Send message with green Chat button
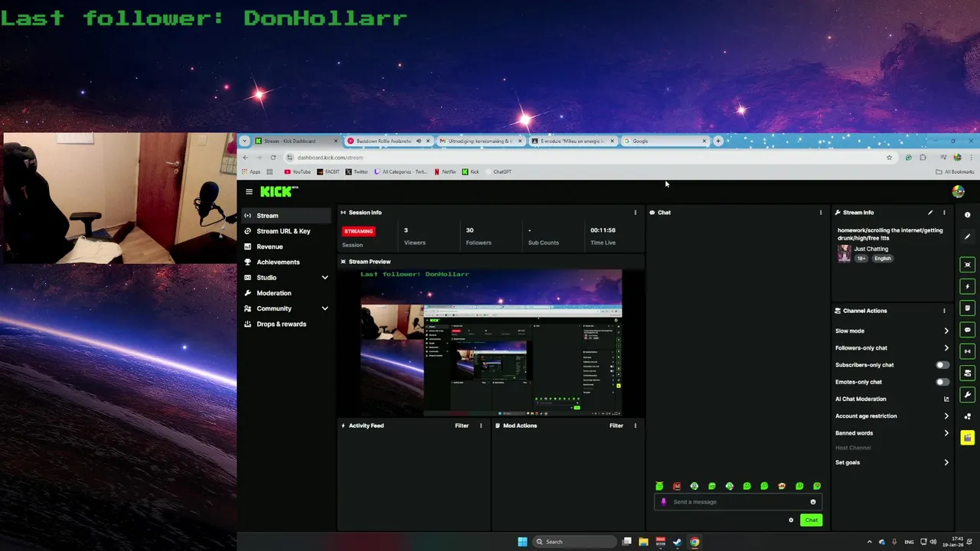980x551 pixels. 811,520
